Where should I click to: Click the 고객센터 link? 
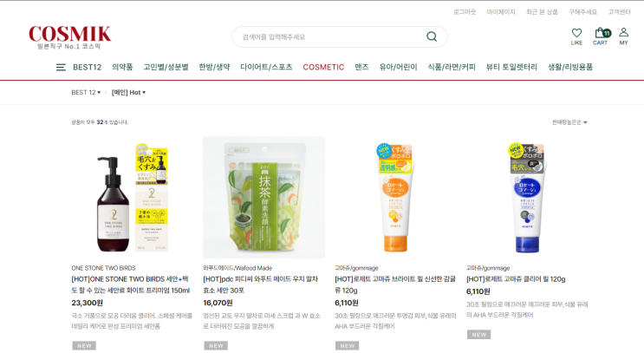[619, 12]
